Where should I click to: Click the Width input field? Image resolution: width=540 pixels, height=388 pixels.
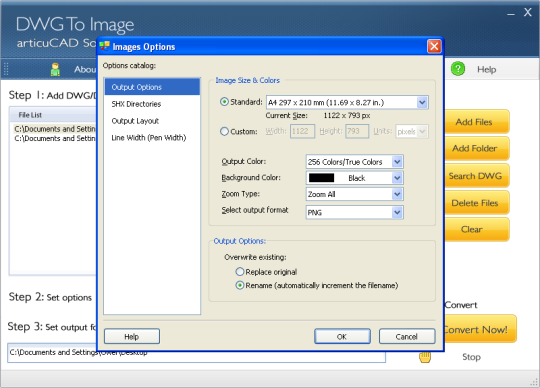pyautogui.click(x=302, y=131)
